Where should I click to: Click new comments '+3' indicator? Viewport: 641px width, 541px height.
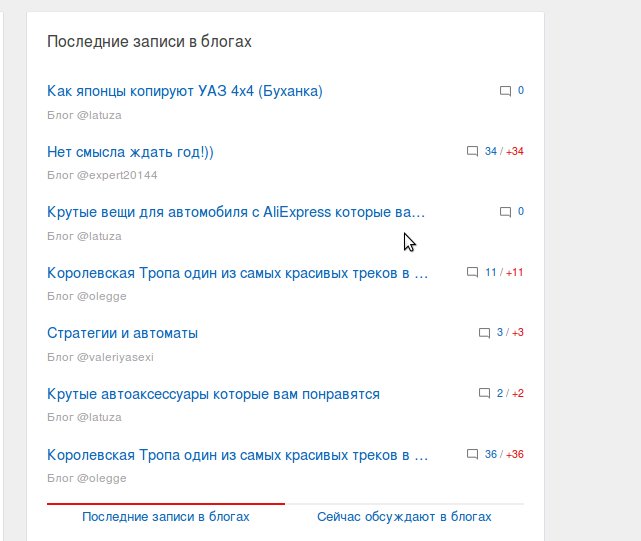(518, 332)
